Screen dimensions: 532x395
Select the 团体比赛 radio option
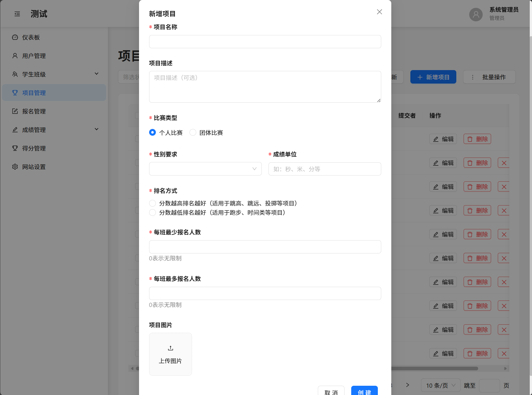[x=193, y=133]
